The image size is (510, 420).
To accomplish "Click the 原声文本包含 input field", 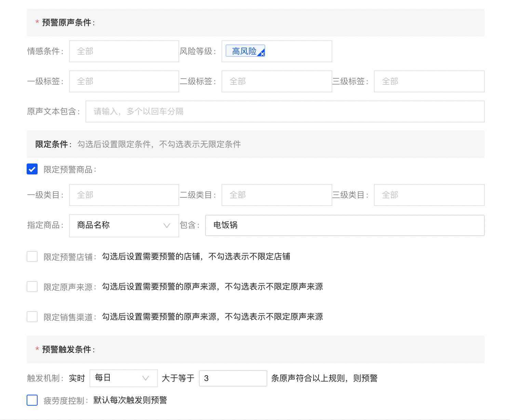I will (x=285, y=111).
